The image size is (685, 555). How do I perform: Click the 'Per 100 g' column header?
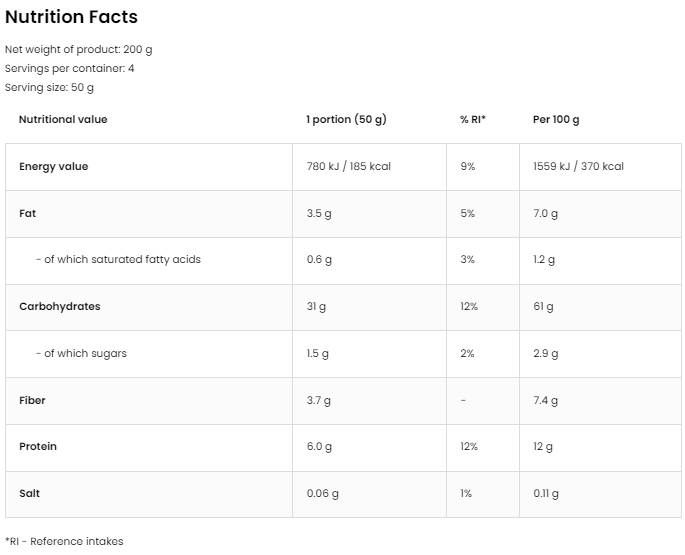pyautogui.click(x=556, y=119)
